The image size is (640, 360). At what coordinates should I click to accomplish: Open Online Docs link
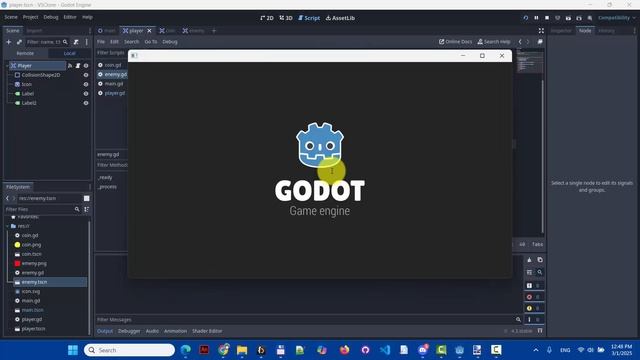coord(455,42)
